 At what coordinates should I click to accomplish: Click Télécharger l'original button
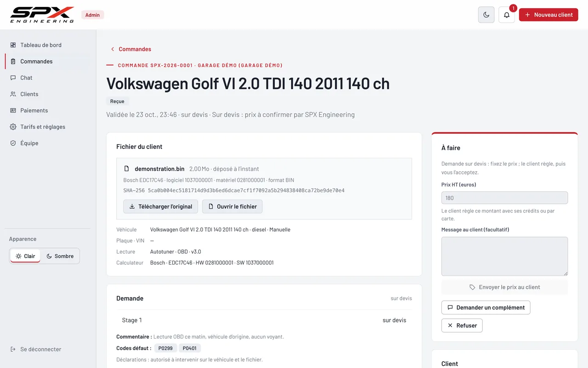pos(161,207)
